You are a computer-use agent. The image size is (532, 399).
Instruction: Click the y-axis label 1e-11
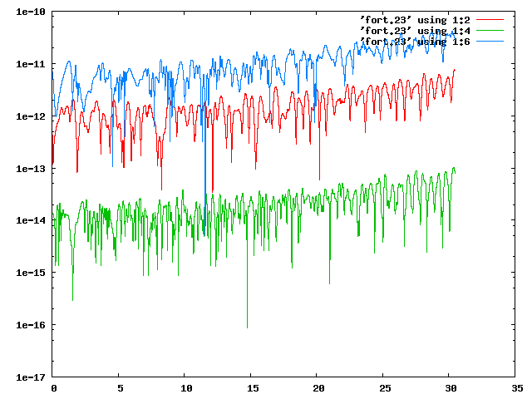31,64
